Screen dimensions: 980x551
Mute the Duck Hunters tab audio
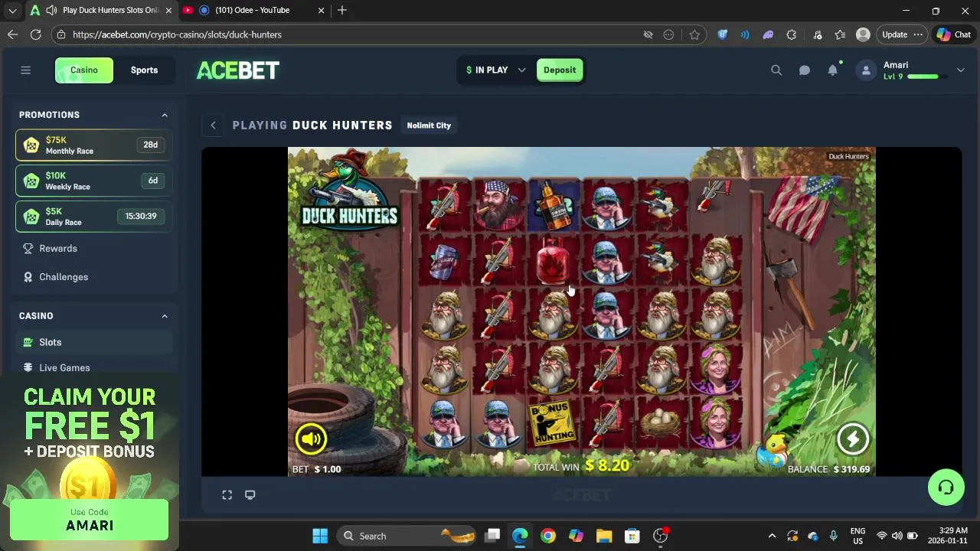51,10
